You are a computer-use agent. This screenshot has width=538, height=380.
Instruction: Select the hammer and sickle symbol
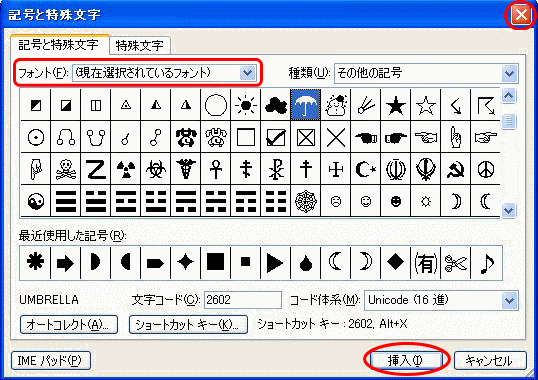tap(455, 169)
